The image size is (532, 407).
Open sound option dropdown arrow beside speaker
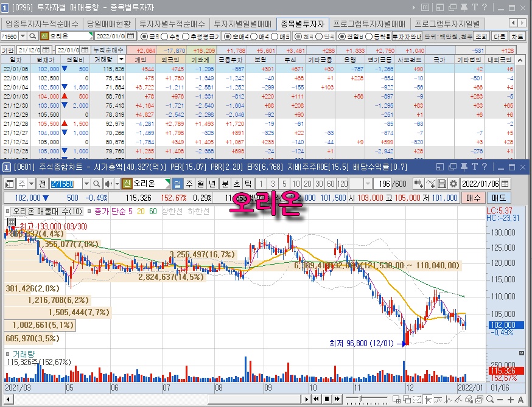point(117,184)
